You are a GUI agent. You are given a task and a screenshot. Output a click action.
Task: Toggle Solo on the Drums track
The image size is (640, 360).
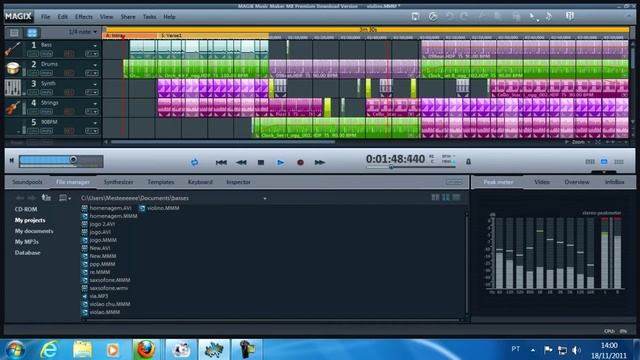pyautogui.click(x=33, y=73)
